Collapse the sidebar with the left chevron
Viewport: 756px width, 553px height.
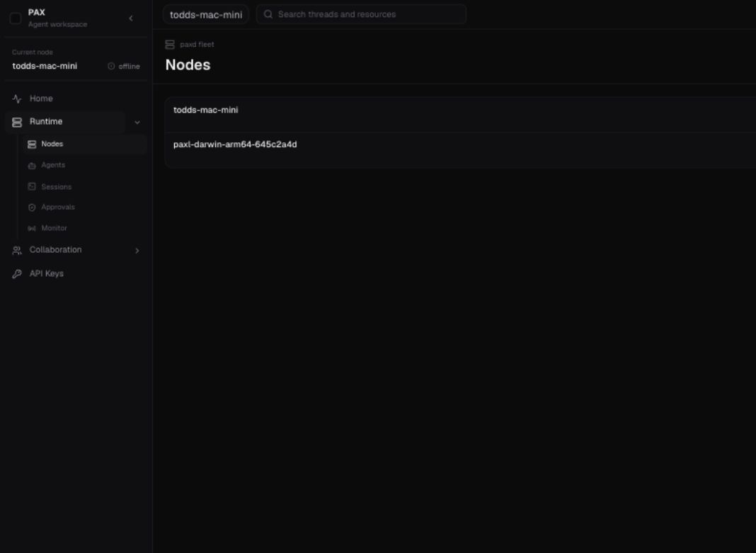pyautogui.click(x=131, y=18)
